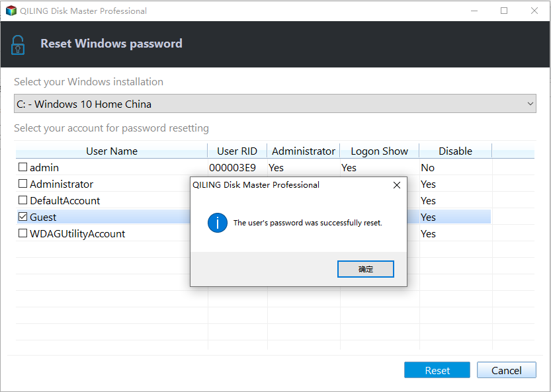This screenshot has width=551, height=392.
Task: Confirm the message with the 确定 button
Action: tap(365, 269)
